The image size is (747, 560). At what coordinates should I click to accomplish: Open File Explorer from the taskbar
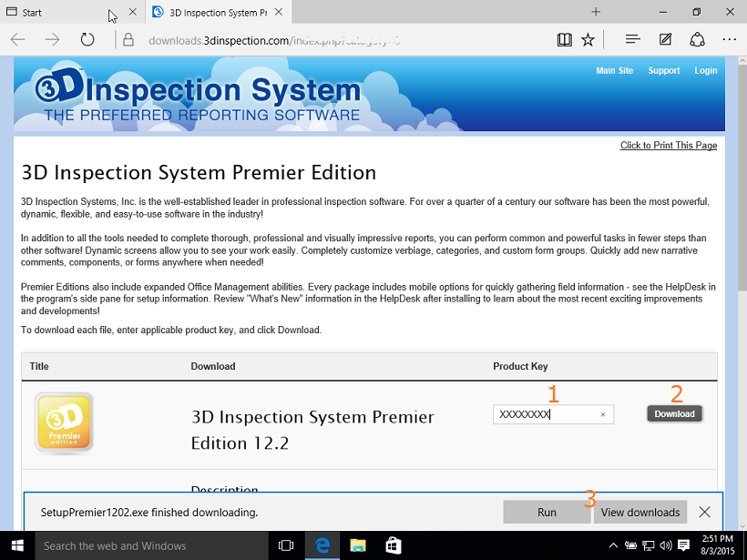click(358, 545)
